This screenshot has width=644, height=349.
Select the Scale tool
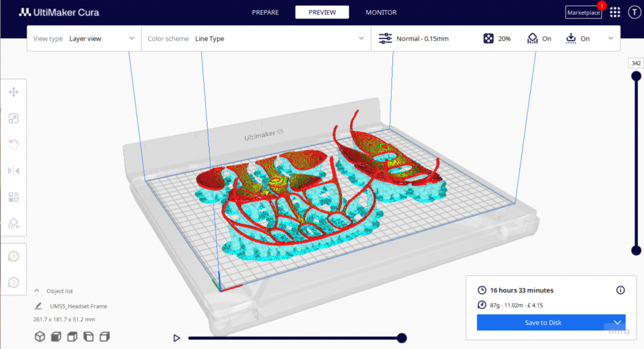click(14, 119)
